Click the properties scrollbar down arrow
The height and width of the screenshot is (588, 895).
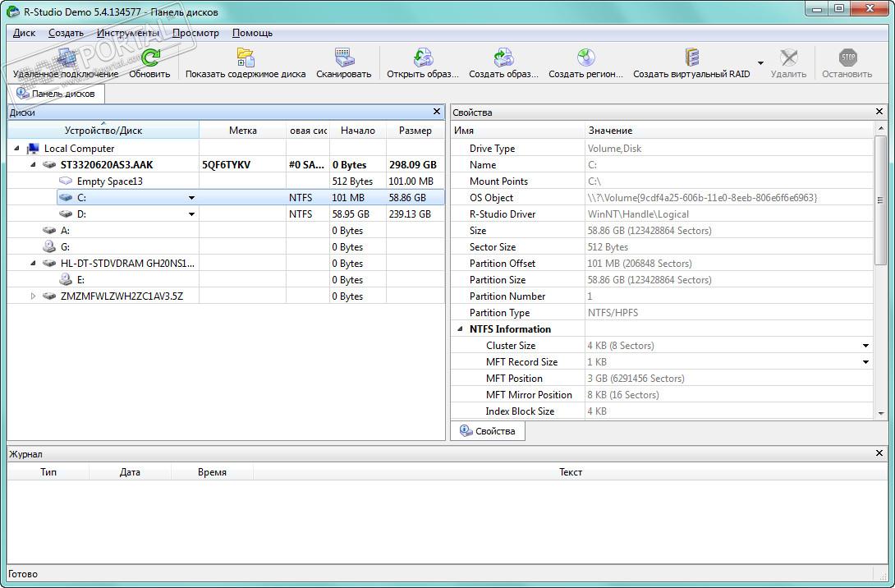point(880,413)
